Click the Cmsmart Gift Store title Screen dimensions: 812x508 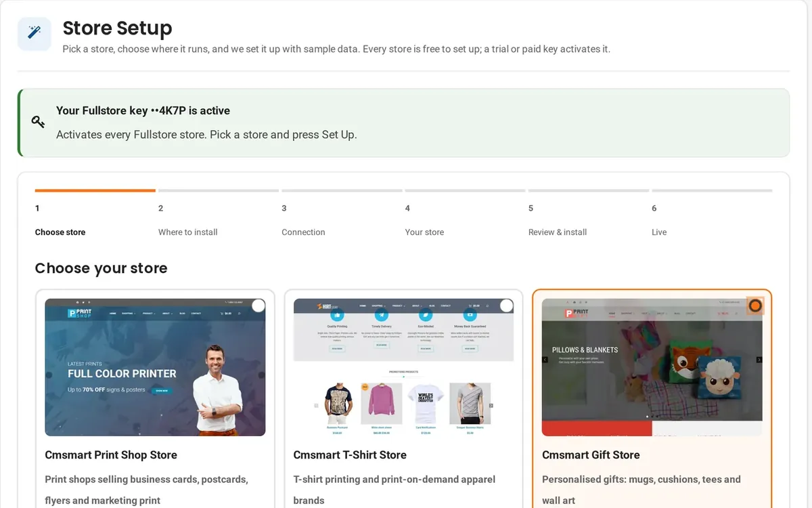pyautogui.click(x=591, y=455)
